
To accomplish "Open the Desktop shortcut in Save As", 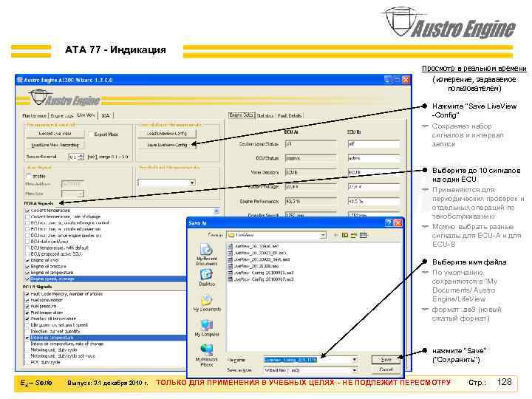I will [206, 278].
